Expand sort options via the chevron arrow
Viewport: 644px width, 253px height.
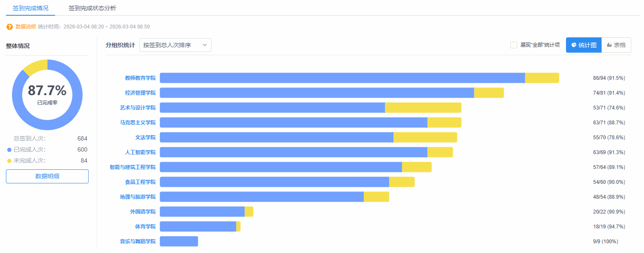[x=204, y=45]
